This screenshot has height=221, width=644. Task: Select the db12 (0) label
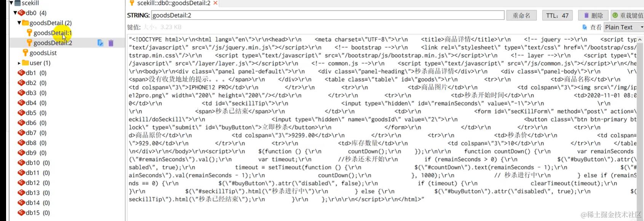[38, 182]
